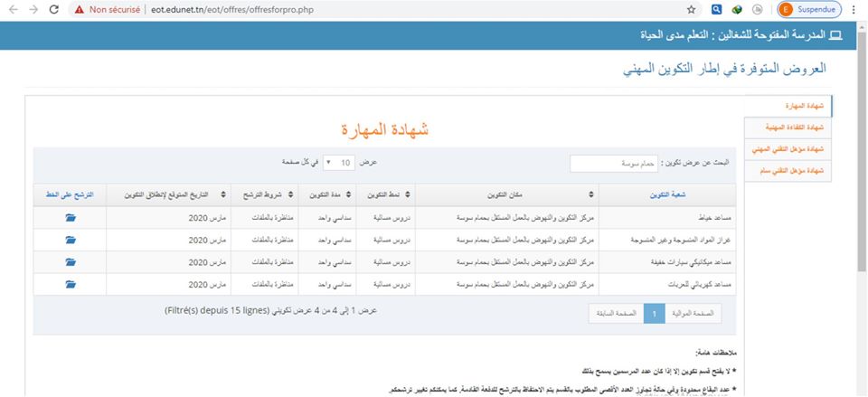This screenshot has width=868, height=397.
Task: Click مارس 2020 in the مساعد خياط row
Action: tap(205, 218)
